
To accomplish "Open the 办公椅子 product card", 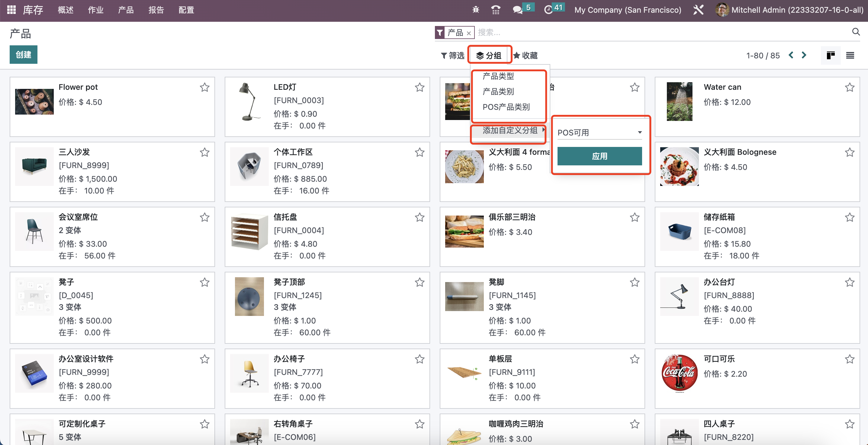I will [327, 378].
